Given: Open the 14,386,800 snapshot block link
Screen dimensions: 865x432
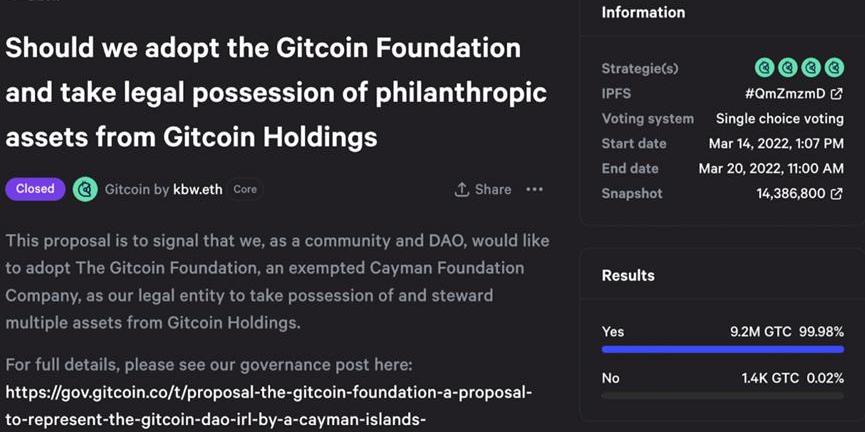Looking at the screenshot, I should point(790,194).
